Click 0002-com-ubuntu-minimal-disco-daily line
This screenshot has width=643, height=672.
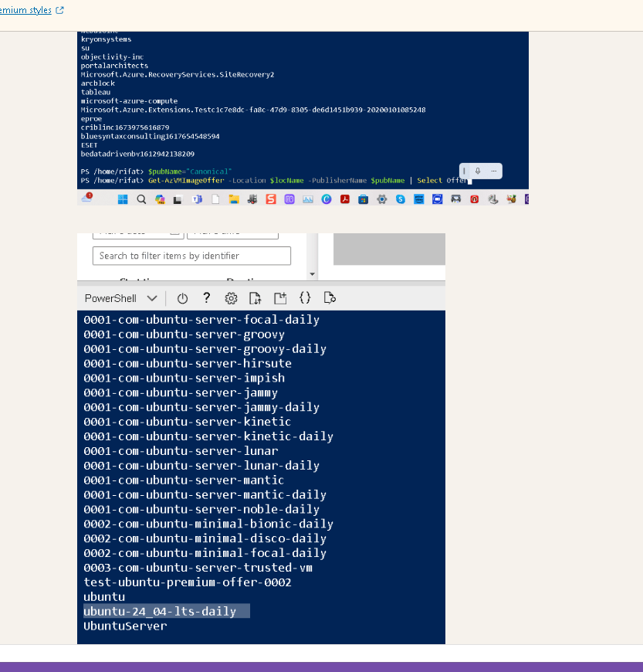pos(205,538)
